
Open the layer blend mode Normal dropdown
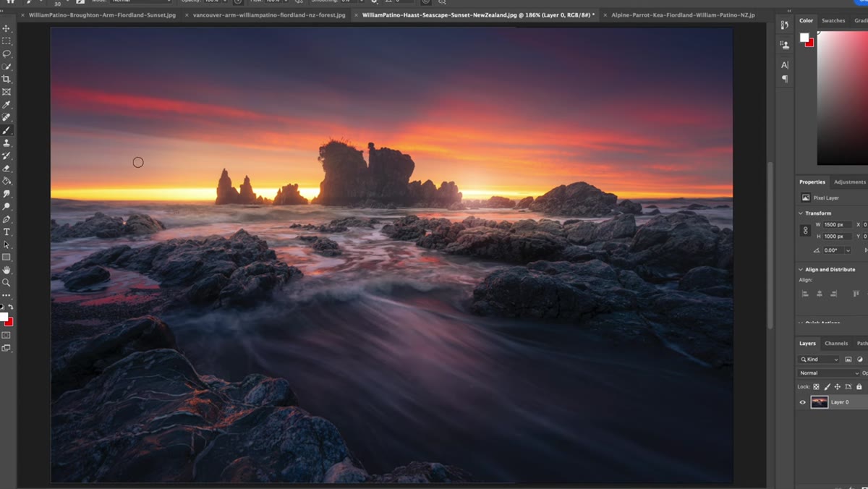(x=828, y=373)
